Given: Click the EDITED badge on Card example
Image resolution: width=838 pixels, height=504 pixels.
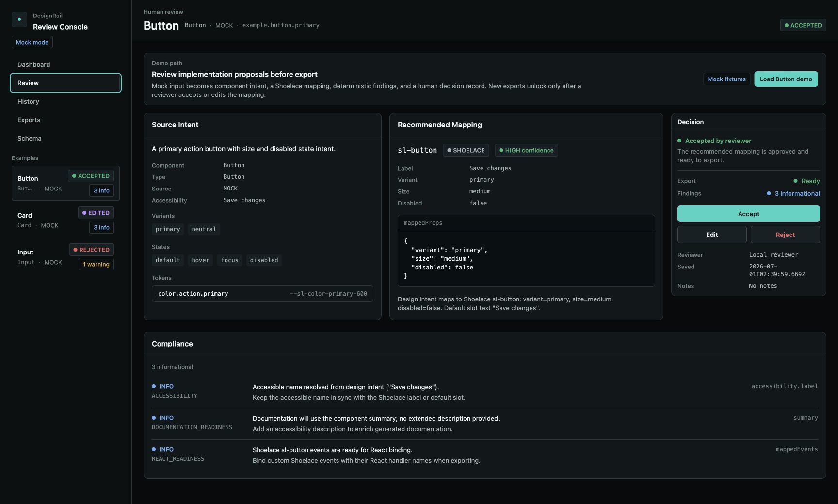Looking at the screenshot, I should coord(96,213).
